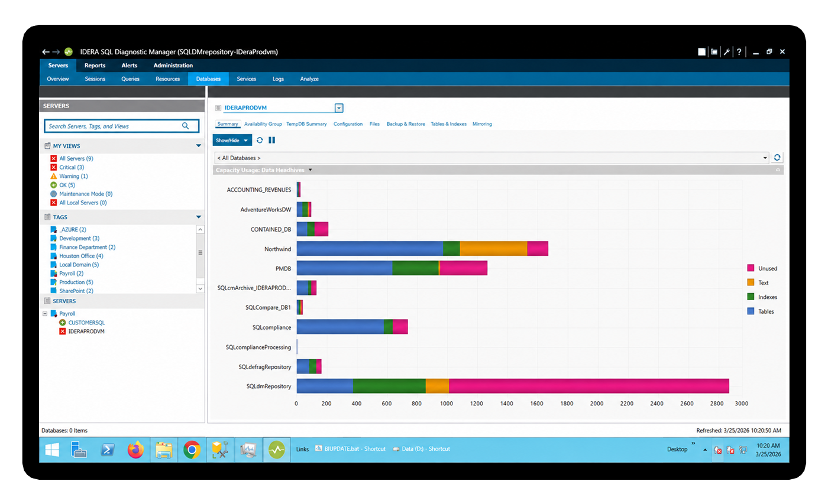
Task: Go to the Files view
Action: (x=374, y=124)
